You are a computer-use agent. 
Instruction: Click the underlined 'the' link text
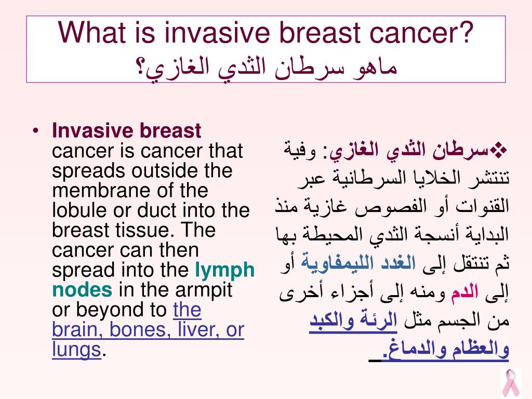point(187,309)
